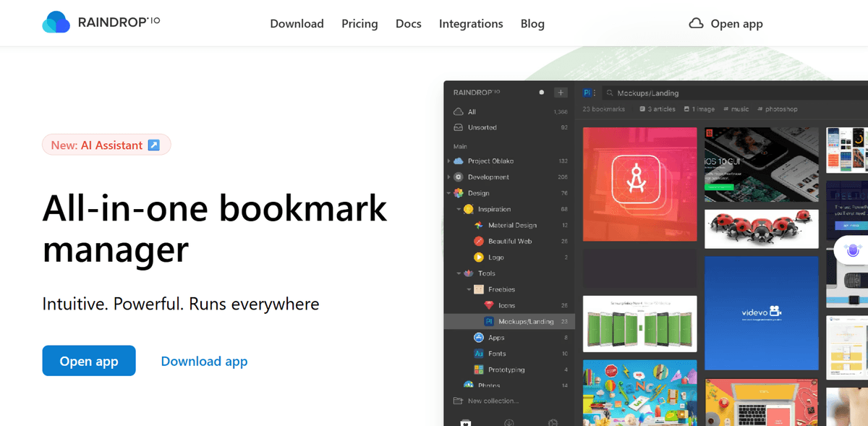The image size is (868, 426).
Task: Collapse the Design collection arrow
Action: tap(448, 193)
